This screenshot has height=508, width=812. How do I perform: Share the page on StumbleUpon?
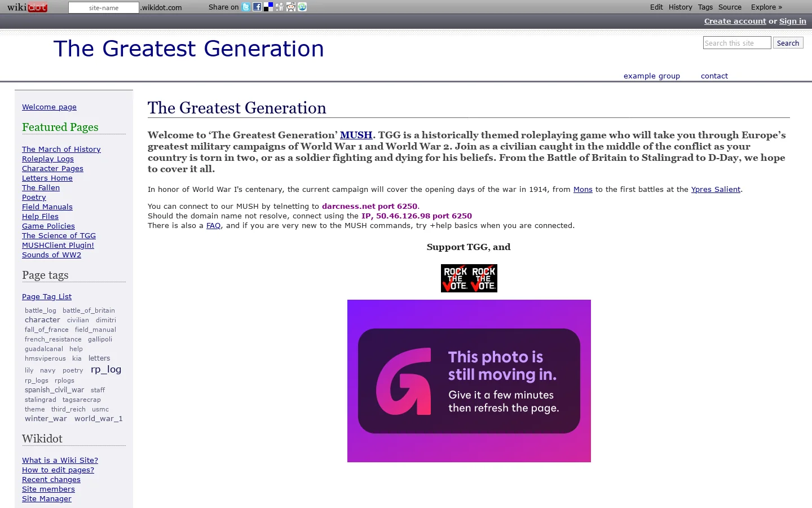pos(302,7)
